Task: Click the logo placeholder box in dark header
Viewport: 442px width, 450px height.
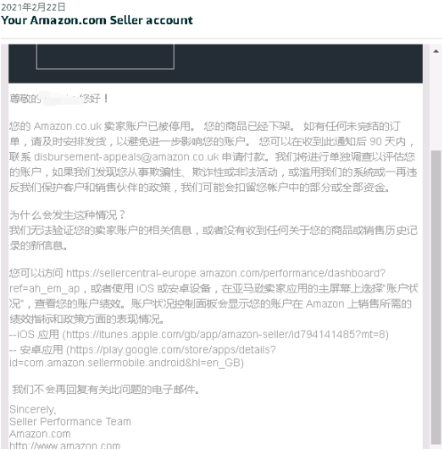Action: point(105,57)
